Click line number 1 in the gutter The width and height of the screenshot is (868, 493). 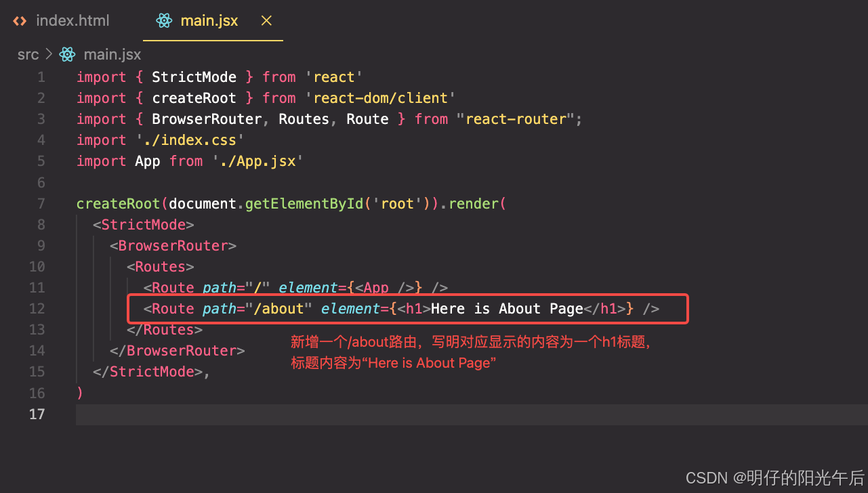41,77
